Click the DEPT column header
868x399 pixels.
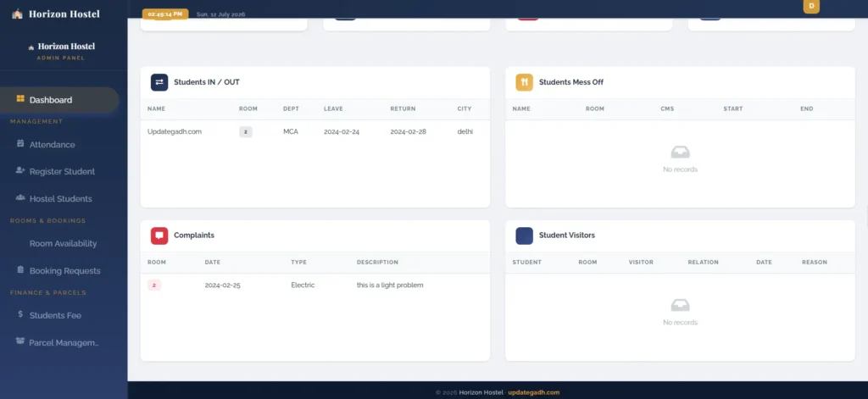pos(292,109)
